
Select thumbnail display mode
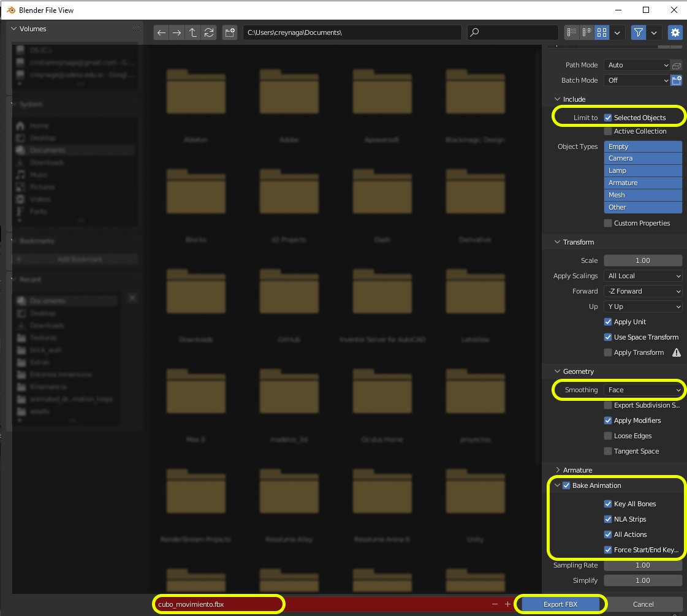pos(601,32)
